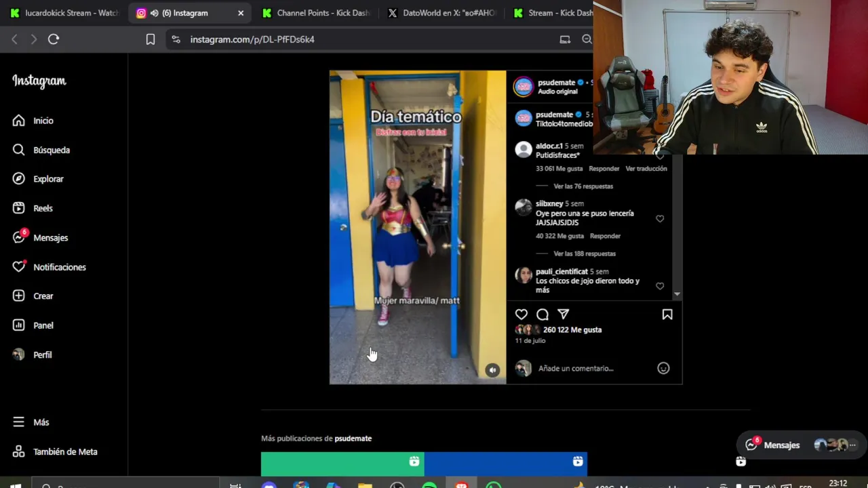Open Búsqueda in the sidebar
868x488 pixels.
41,150
